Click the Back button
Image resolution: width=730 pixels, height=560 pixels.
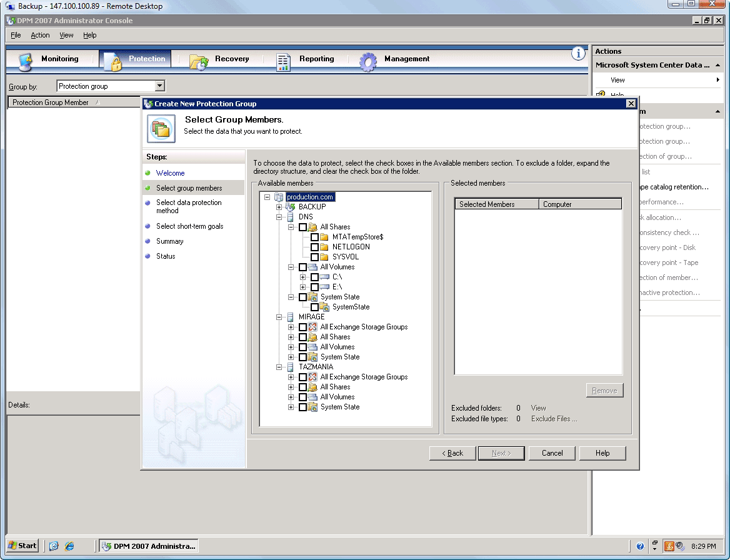(452, 453)
